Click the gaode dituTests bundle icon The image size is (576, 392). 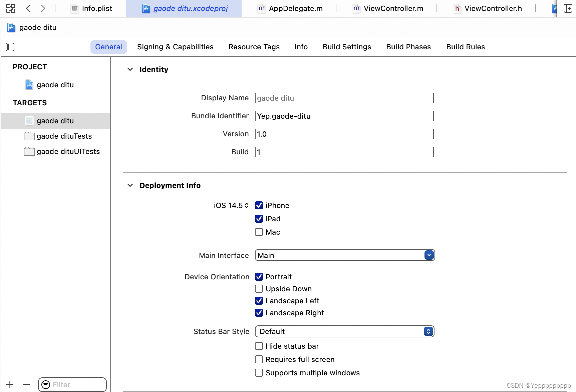[x=29, y=136]
